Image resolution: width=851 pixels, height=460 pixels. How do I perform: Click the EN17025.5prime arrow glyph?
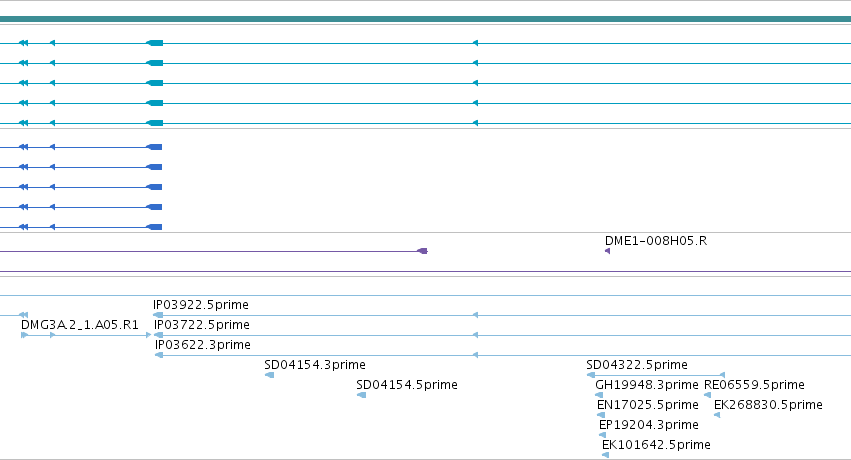click(601, 415)
